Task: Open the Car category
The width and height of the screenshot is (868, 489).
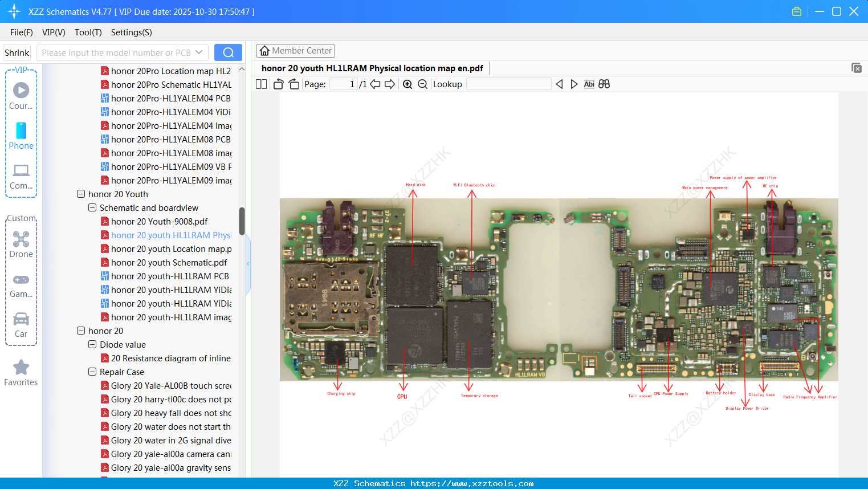Action: (21, 325)
